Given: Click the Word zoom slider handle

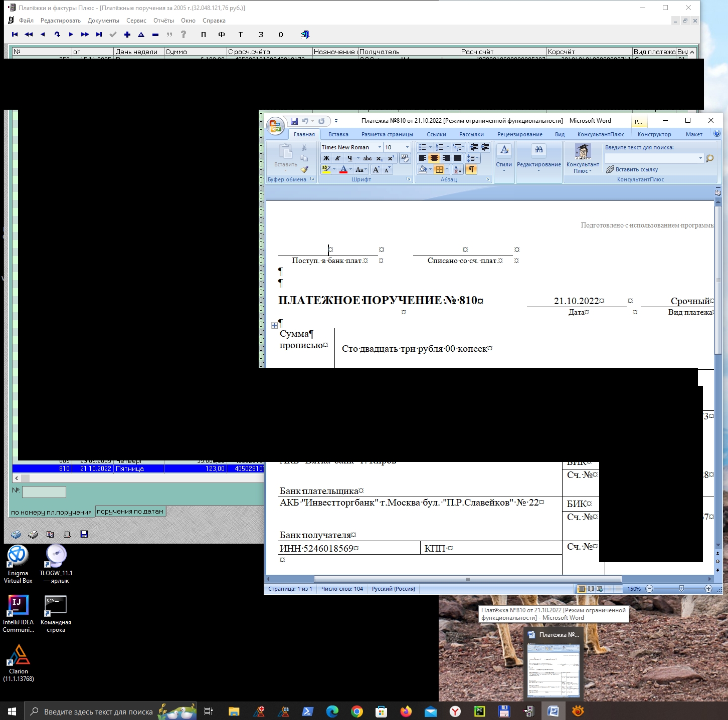Looking at the screenshot, I should [681, 589].
